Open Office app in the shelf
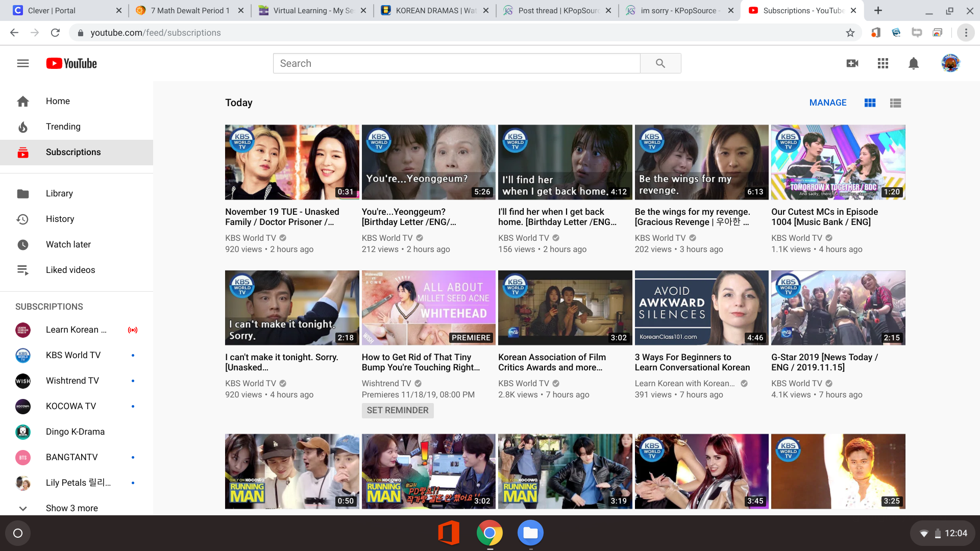The image size is (980, 551). point(449,533)
